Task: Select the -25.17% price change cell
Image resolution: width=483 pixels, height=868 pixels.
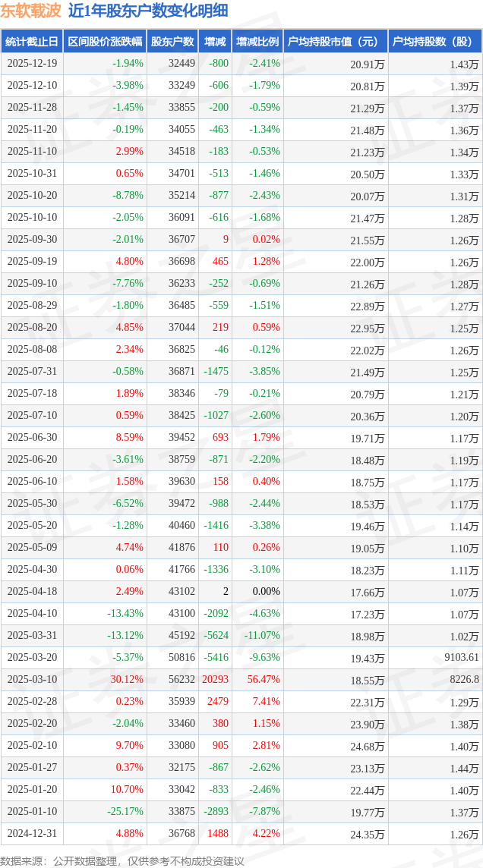Action: 125,811
